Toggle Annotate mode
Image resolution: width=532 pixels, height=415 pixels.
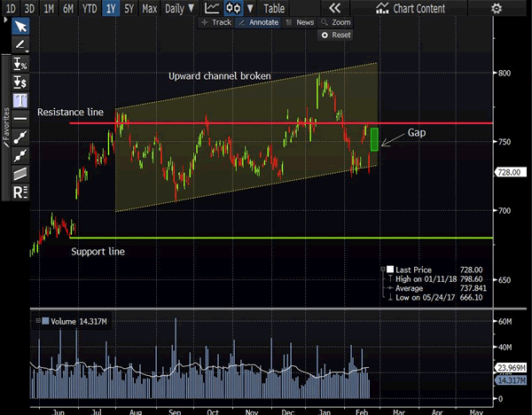click(259, 22)
